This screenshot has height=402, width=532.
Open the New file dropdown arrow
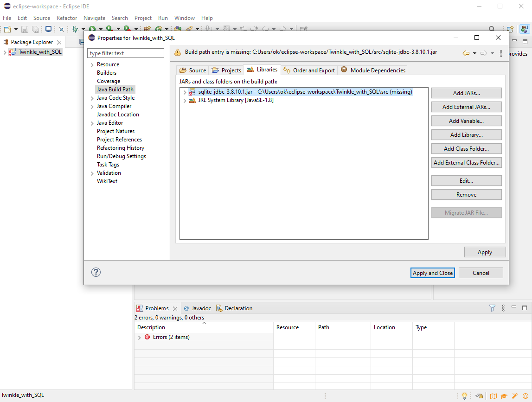[x=16, y=29]
